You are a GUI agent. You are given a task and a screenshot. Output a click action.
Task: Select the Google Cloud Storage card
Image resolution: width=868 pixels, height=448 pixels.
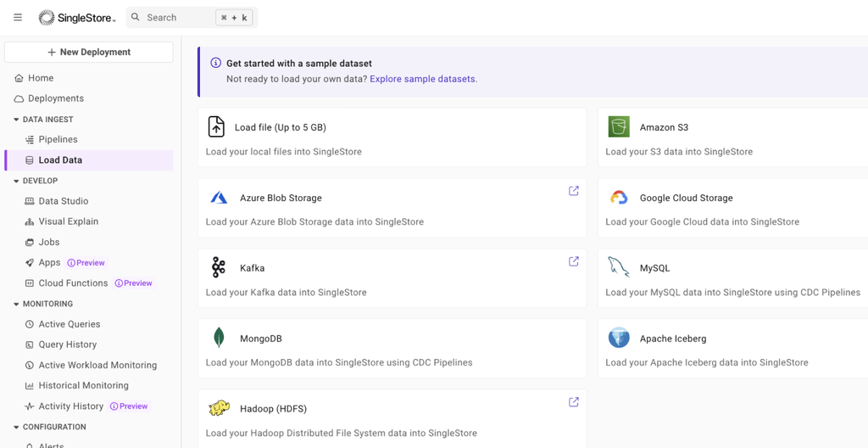pos(733,208)
